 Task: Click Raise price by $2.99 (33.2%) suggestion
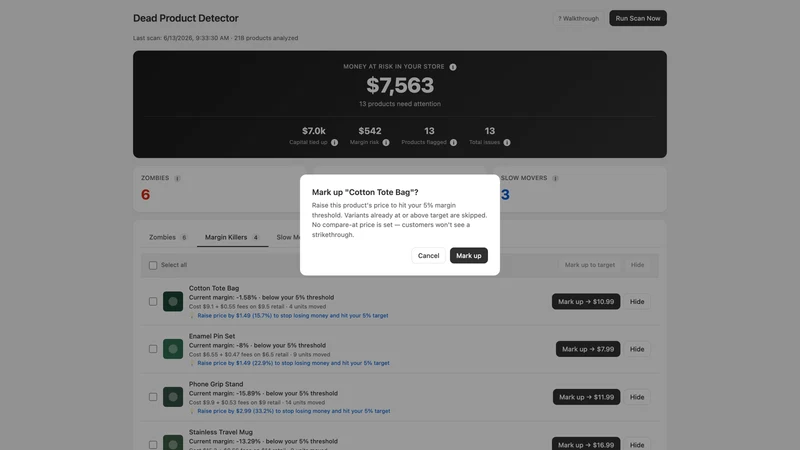pos(294,411)
